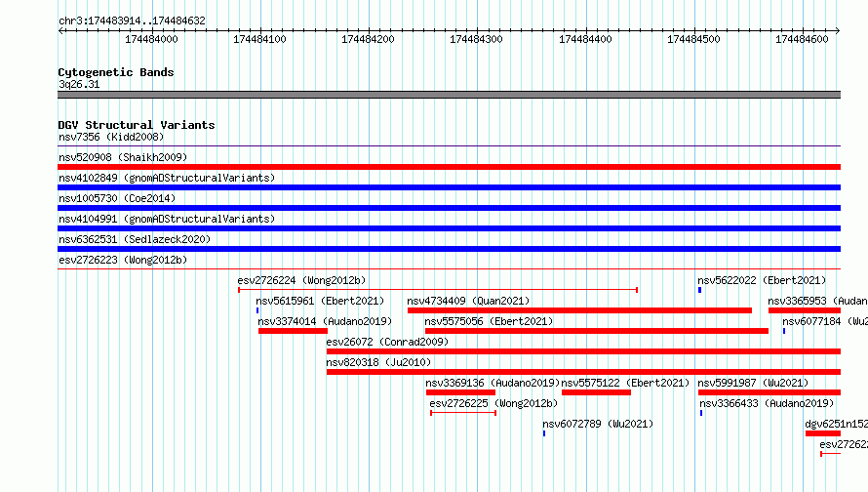The height and width of the screenshot is (492, 868).
Task: Select nsv3366433 (Audano2019) label
Action: tap(767, 403)
